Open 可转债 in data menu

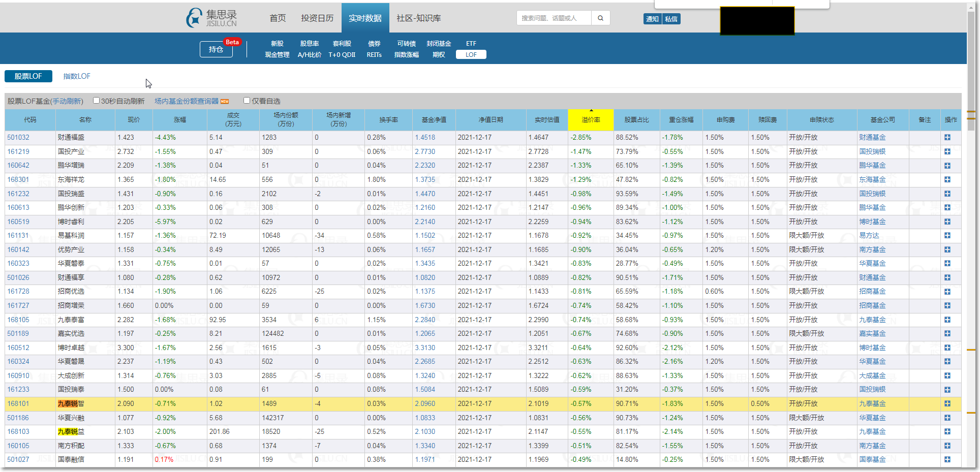(406, 44)
